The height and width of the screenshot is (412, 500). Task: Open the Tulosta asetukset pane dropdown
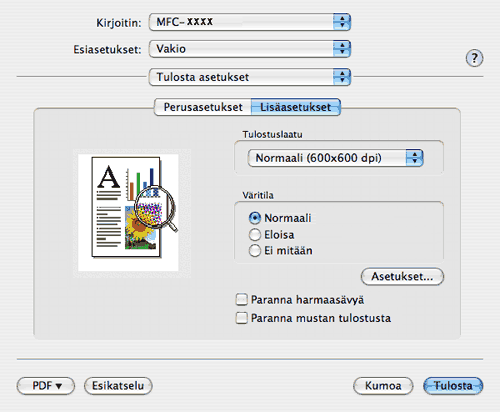(250, 77)
